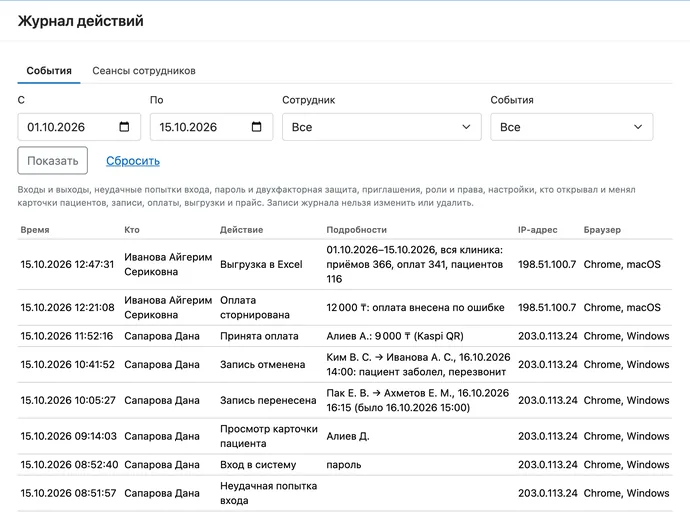Select the timestamp 15.10.2026 10:41:52
690x523 pixels.
67,365
